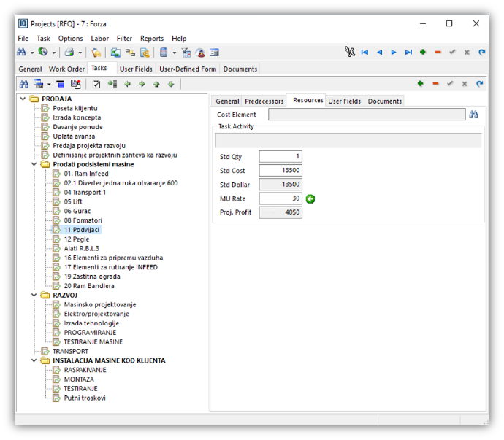Image resolution: width=504 pixels, height=440 pixels.
Task: Open the Reports menu
Action: tap(152, 38)
